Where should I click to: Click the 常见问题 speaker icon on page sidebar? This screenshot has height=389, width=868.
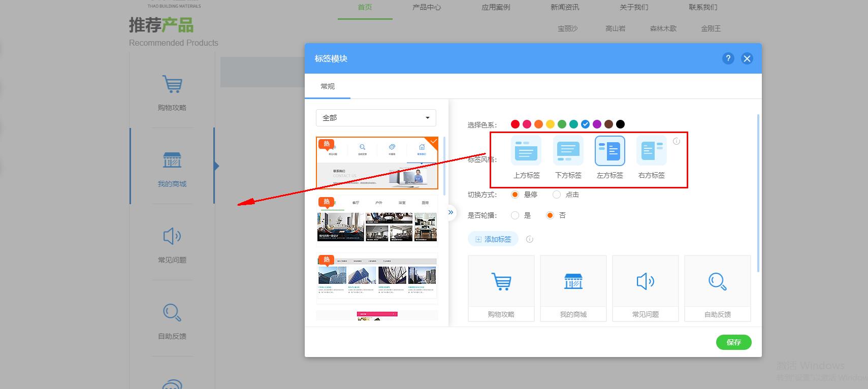coord(172,236)
